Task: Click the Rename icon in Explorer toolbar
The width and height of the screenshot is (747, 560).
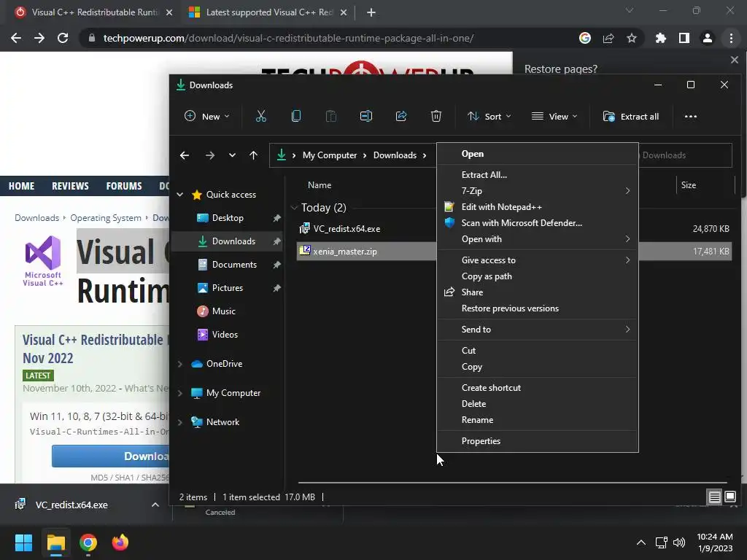Action: click(366, 116)
